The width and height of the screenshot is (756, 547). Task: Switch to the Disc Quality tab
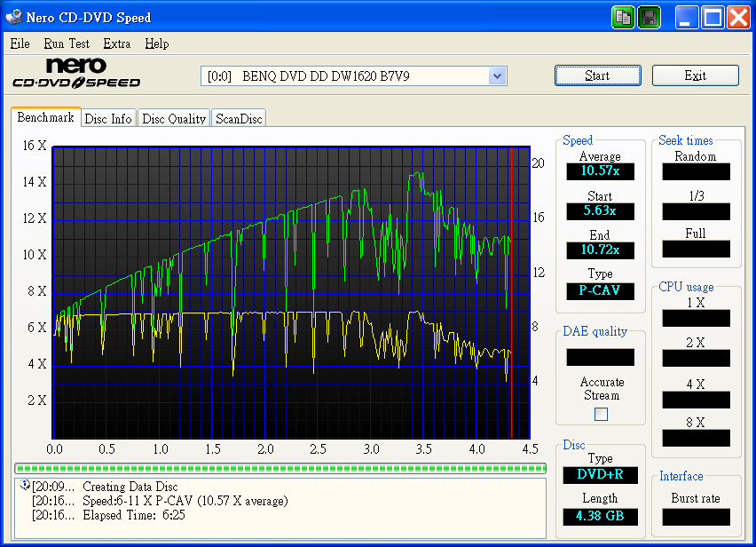click(x=174, y=119)
